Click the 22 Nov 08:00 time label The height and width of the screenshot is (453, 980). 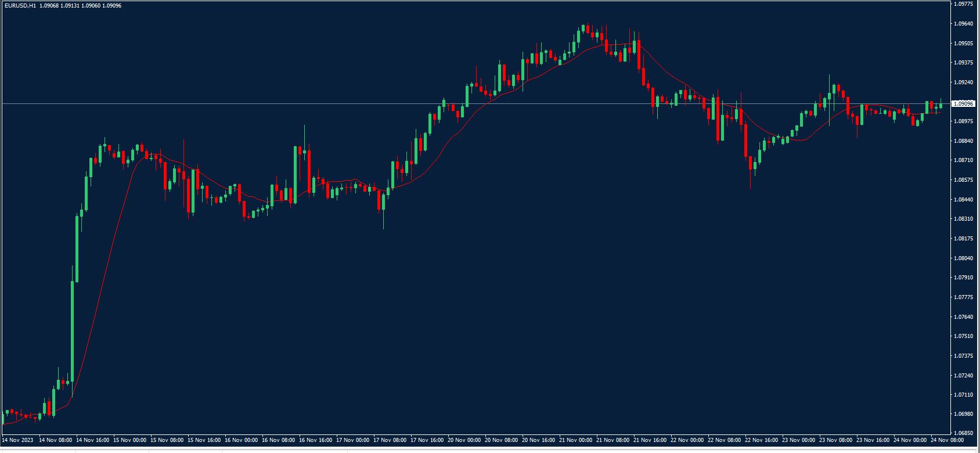click(x=724, y=440)
